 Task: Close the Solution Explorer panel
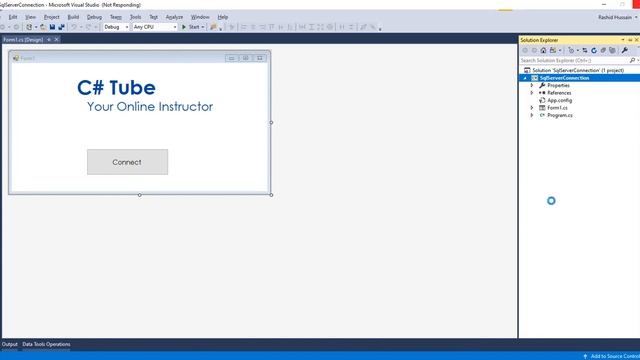636,40
